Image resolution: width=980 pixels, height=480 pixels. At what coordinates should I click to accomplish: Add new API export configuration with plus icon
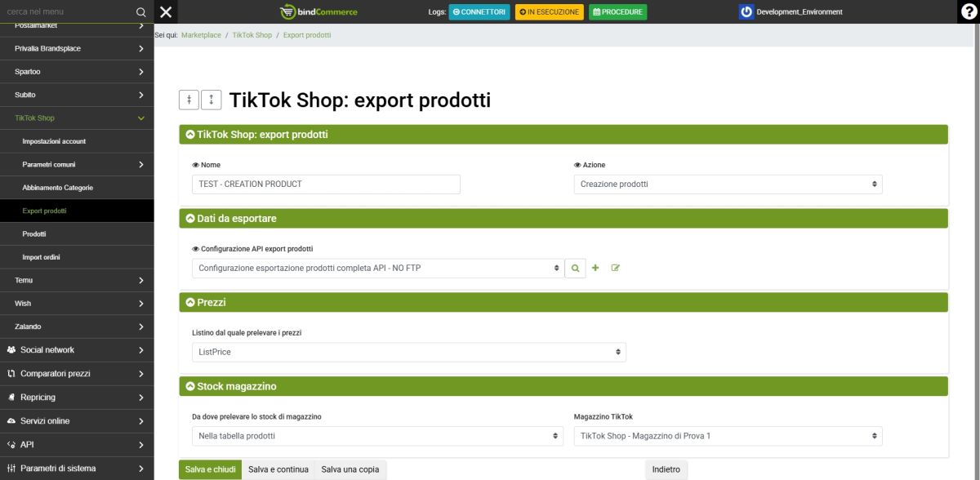pyautogui.click(x=595, y=268)
